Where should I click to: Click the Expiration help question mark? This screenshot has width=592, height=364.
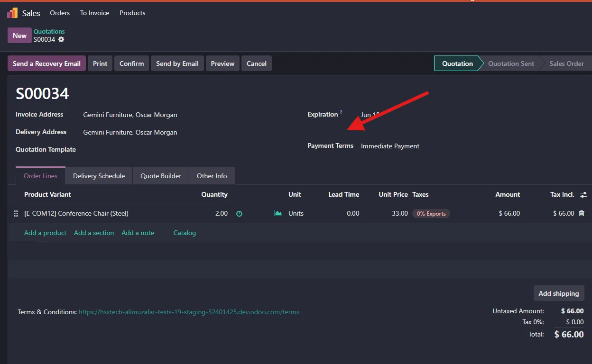(341, 112)
